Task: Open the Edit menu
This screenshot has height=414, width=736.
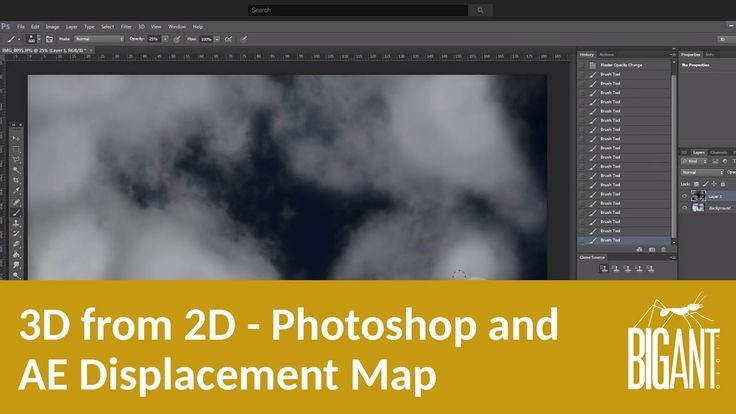Action: click(35, 27)
